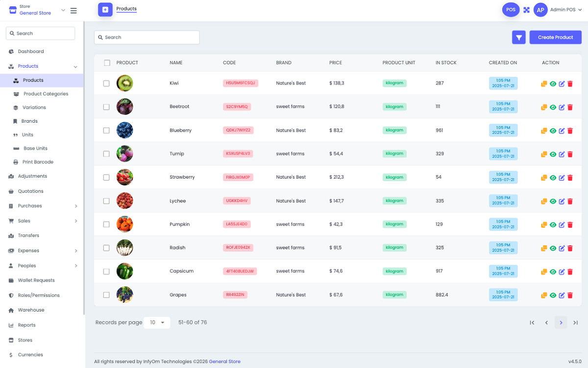Screen dimensions: 588x368
Task: Go to the next page with the right arrow
Action: click(x=561, y=322)
